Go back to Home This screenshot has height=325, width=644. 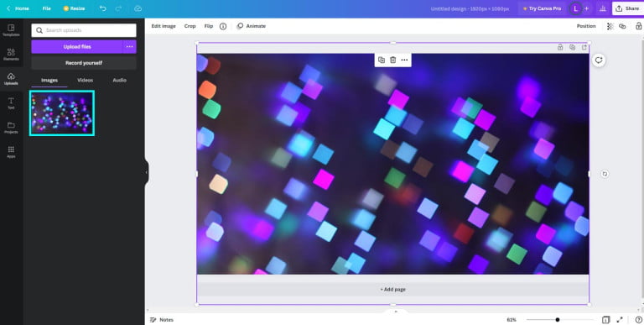pyautogui.click(x=18, y=8)
